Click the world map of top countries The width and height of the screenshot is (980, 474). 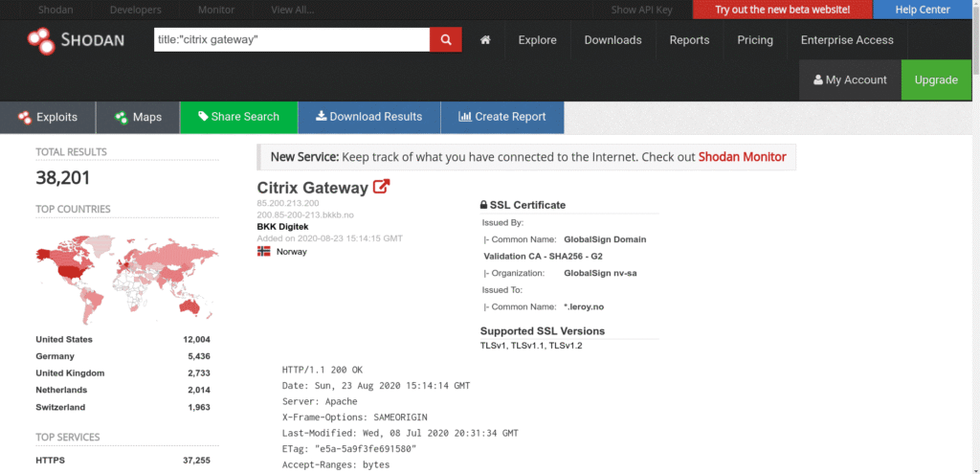coord(127,278)
